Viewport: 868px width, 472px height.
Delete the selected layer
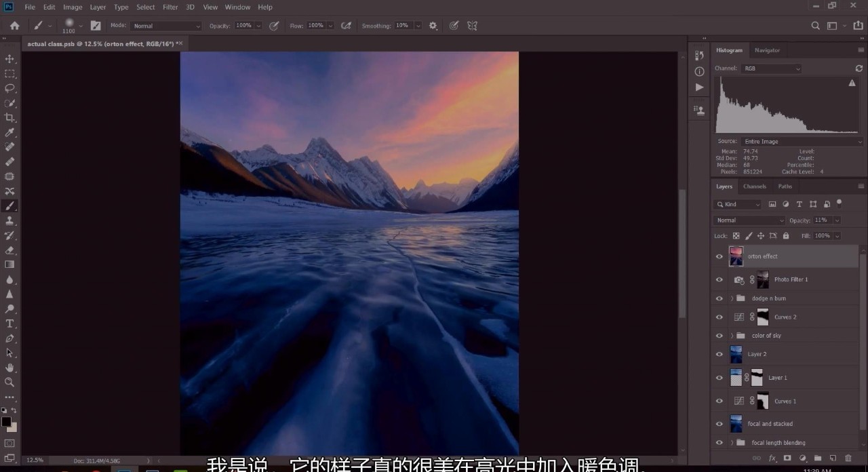pos(848,458)
